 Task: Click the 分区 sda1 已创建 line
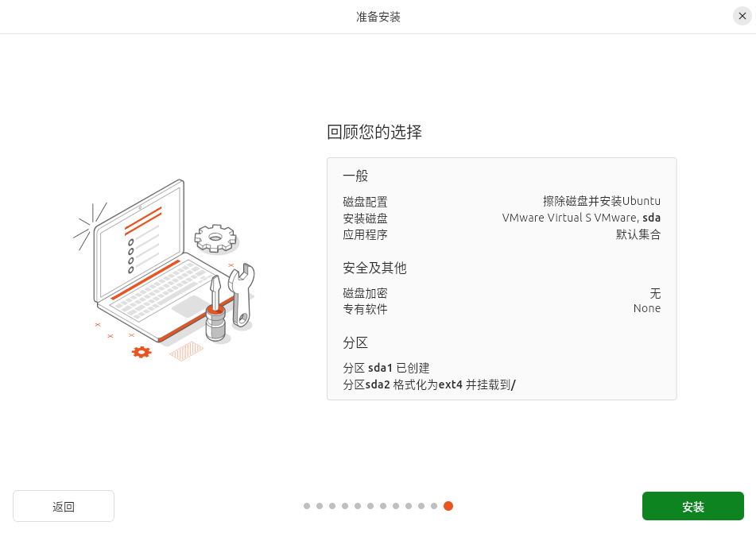click(x=386, y=369)
